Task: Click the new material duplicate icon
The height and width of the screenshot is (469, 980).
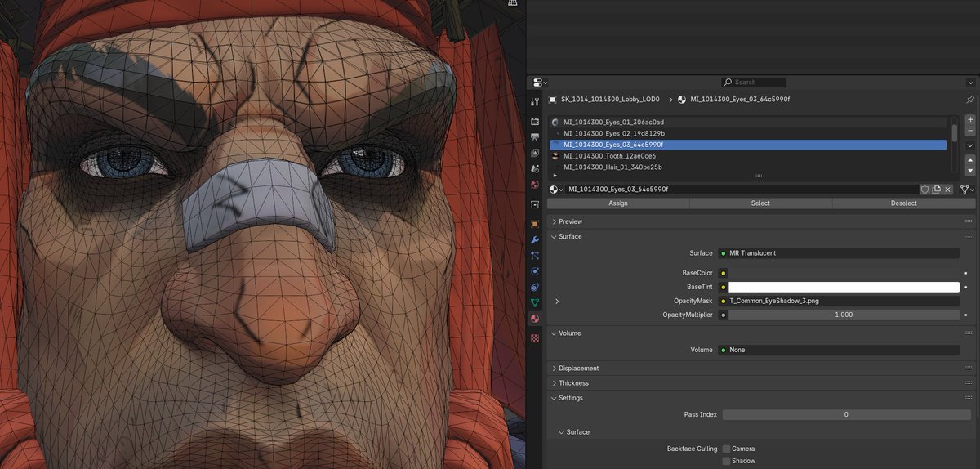Action: click(x=936, y=189)
